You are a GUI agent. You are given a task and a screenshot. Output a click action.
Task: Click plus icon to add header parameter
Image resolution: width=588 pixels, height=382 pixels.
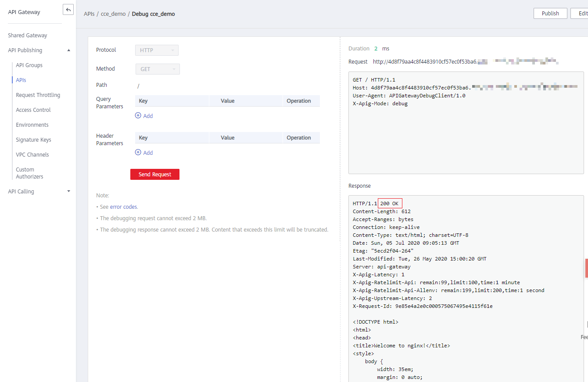[138, 153]
